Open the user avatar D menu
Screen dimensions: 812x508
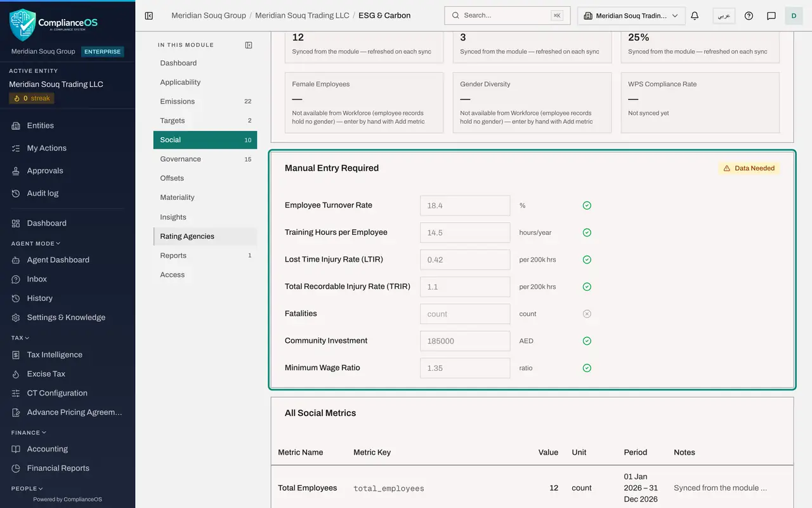pos(794,16)
